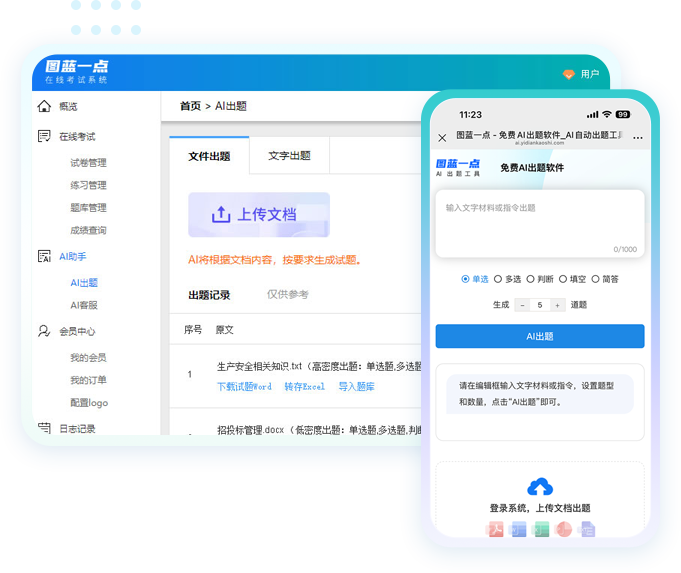Click the 图蓝一点 AI出题工具 logo on phone

click(x=458, y=167)
